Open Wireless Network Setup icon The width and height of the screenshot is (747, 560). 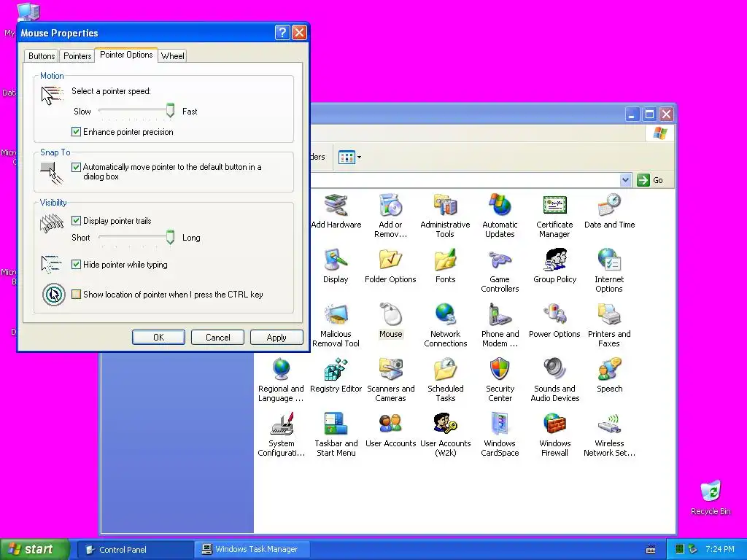point(609,435)
